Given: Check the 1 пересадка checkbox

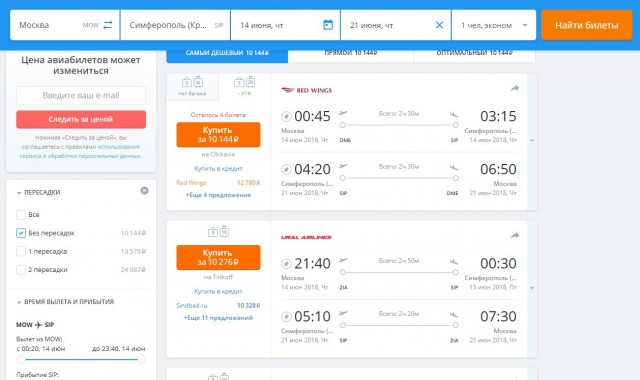Looking at the screenshot, I should pyautogui.click(x=21, y=251).
